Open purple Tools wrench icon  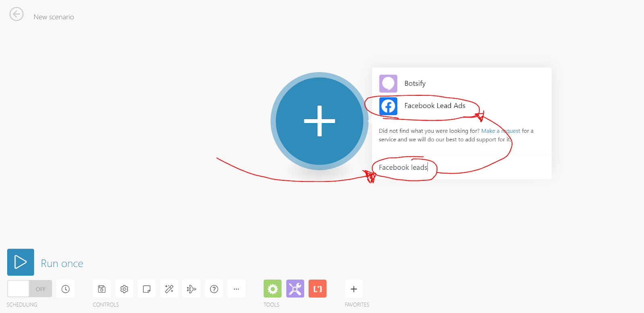coord(295,289)
